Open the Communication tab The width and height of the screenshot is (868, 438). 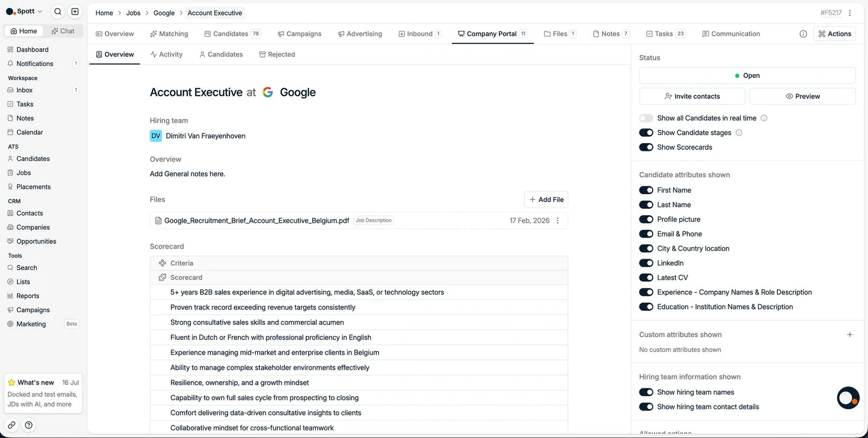point(731,34)
